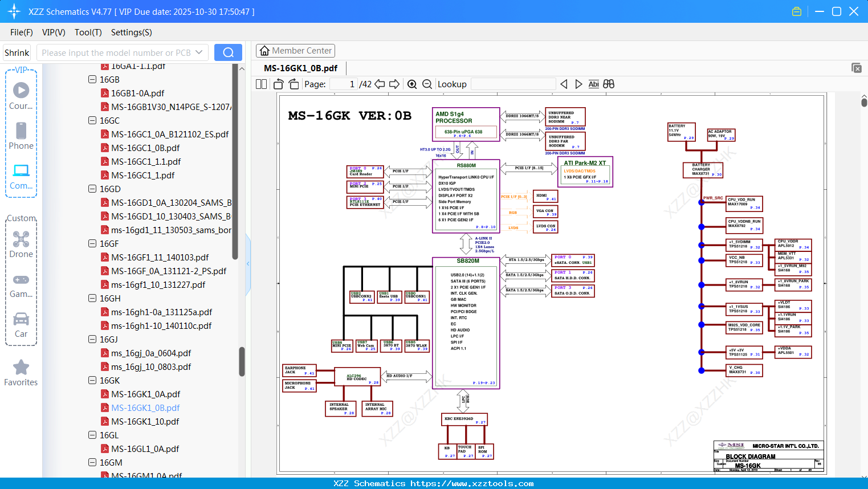This screenshot has height=489, width=868.
Task: Find previous lookup result triangle
Action: 564,84
